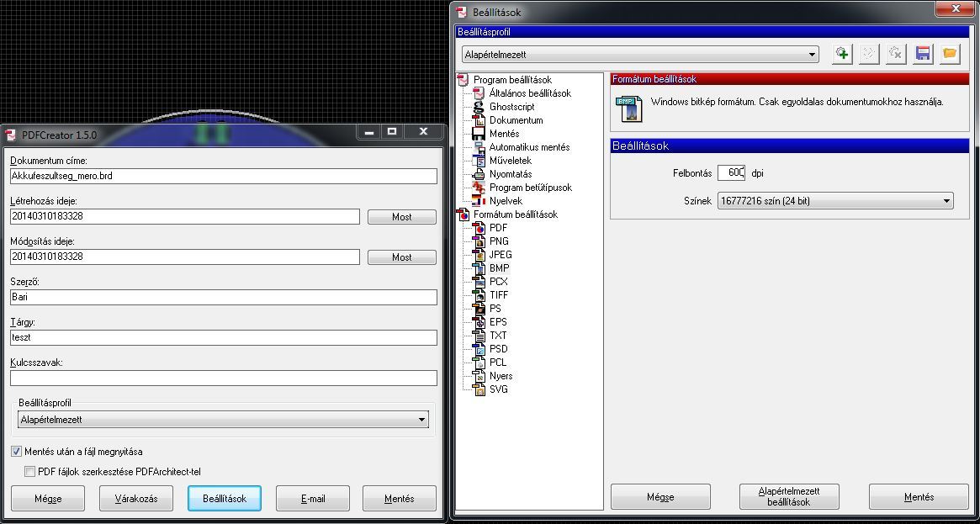The height and width of the screenshot is (524, 980).
Task: Open the Mentés tree item
Action: click(x=504, y=134)
